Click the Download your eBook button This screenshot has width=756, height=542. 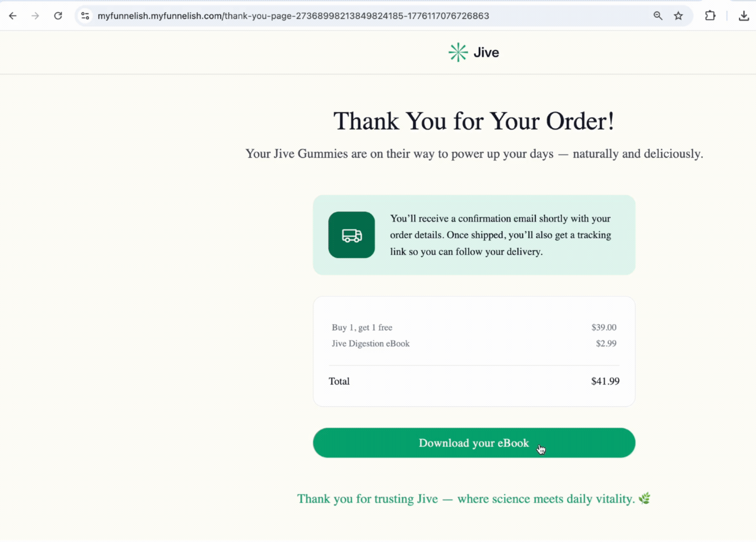pos(473,443)
